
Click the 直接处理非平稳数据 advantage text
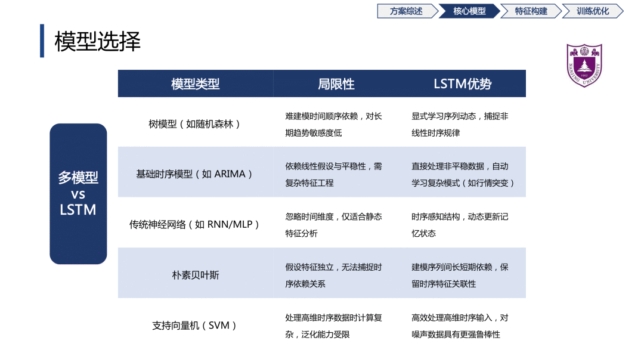(x=463, y=175)
